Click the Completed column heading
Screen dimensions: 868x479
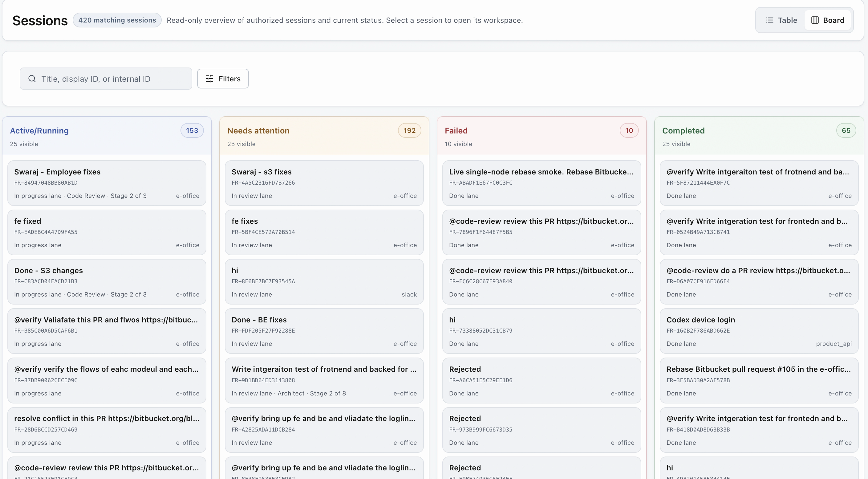683,131
